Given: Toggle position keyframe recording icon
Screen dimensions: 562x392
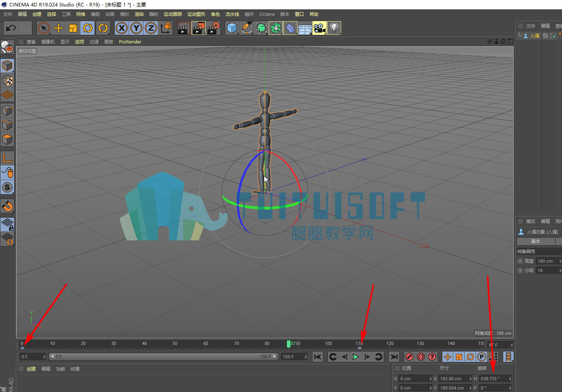Looking at the screenshot, I should pyautogui.click(x=448, y=357).
